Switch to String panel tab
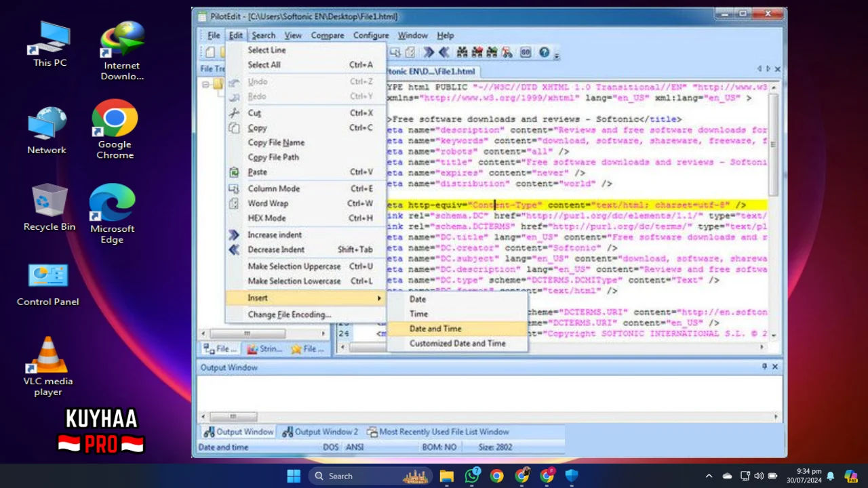The height and width of the screenshot is (488, 868). point(264,349)
